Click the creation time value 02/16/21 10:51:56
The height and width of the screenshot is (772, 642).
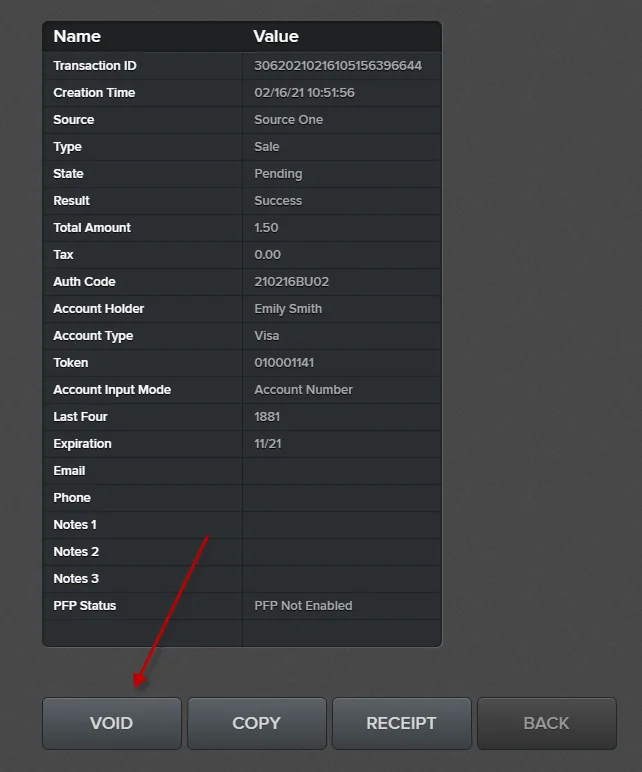coord(304,93)
